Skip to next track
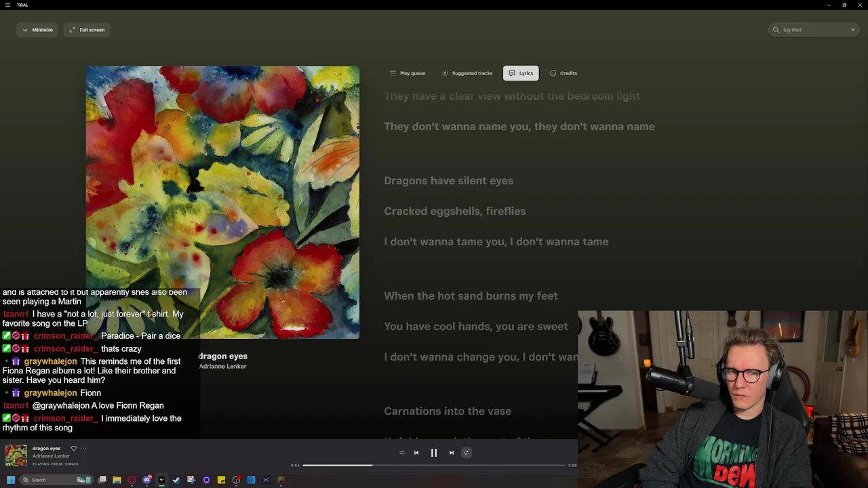Screen dimensions: 868x488 coord(452,453)
